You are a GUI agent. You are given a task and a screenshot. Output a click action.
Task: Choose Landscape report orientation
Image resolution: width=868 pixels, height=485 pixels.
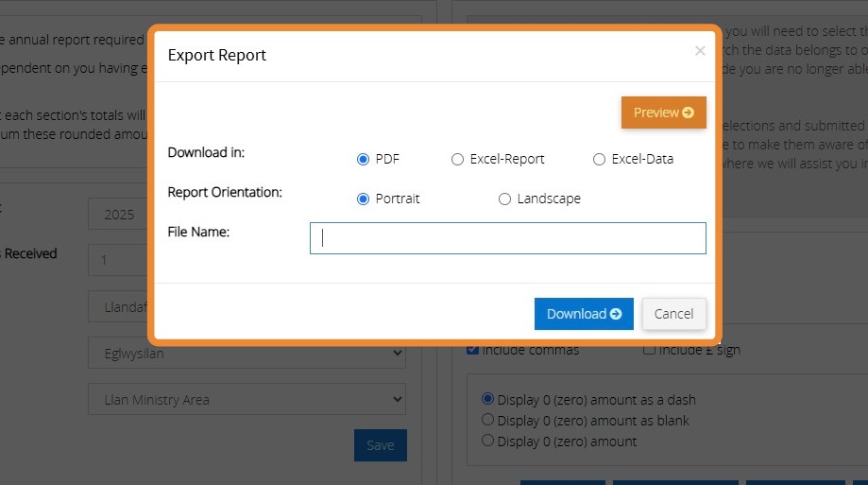(504, 199)
